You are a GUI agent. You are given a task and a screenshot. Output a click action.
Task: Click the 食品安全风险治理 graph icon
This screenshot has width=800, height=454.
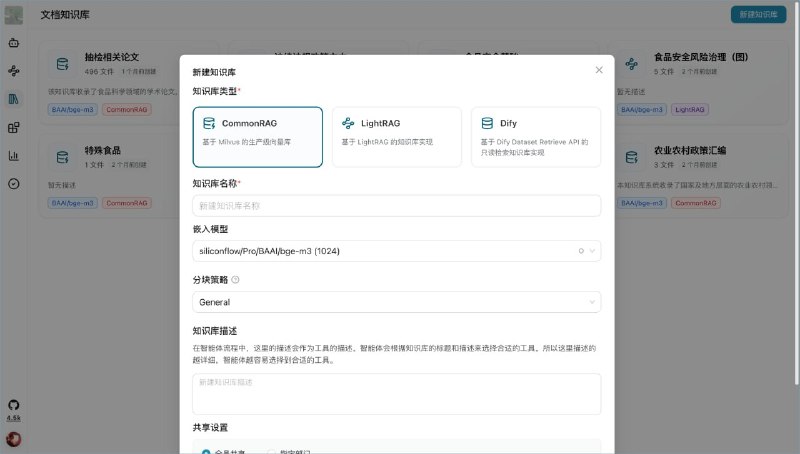pos(632,64)
